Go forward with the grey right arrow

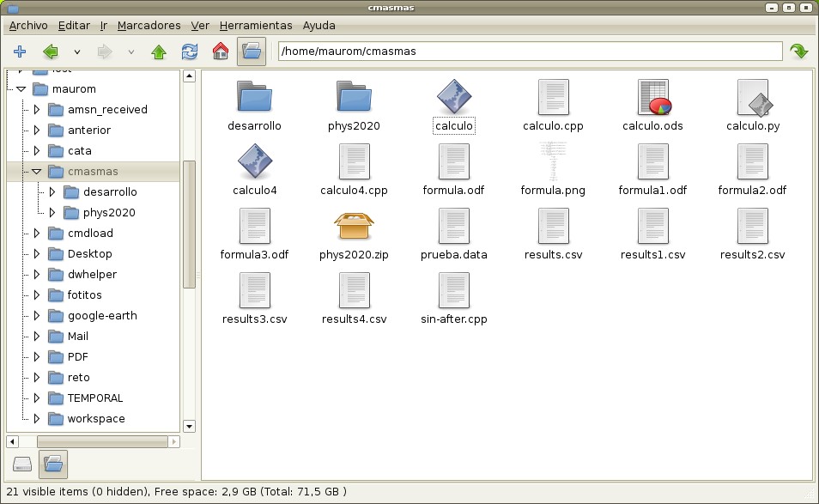[x=105, y=52]
